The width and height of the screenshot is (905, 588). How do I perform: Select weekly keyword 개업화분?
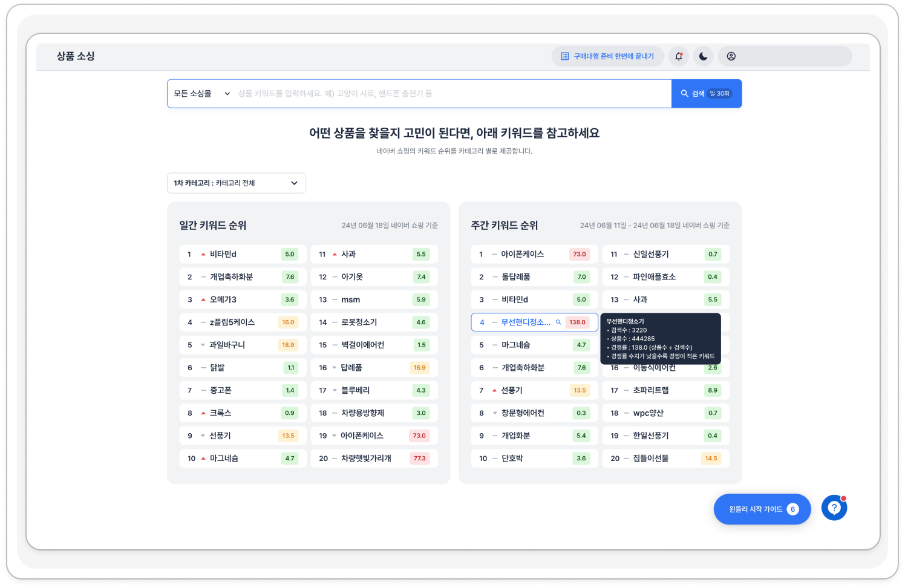[x=535, y=436]
